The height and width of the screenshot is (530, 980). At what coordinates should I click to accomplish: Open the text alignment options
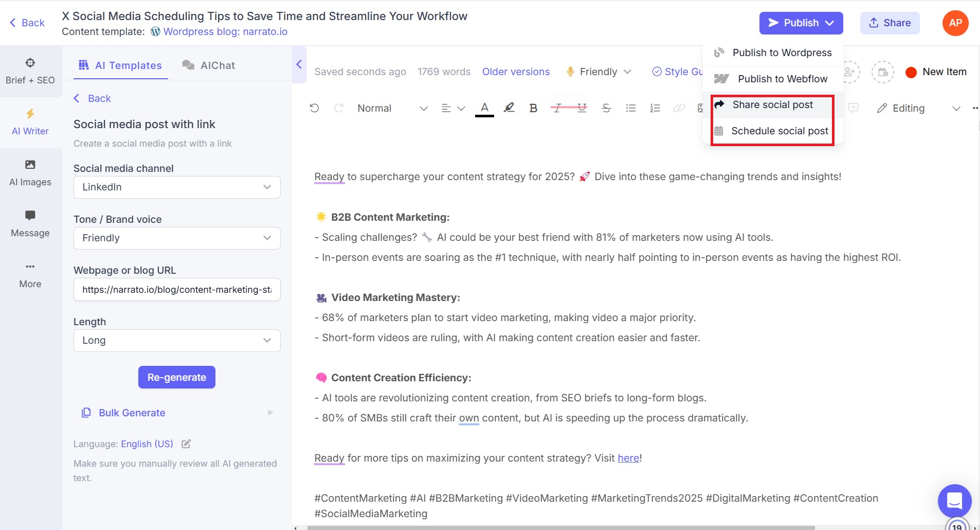point(453,108)
